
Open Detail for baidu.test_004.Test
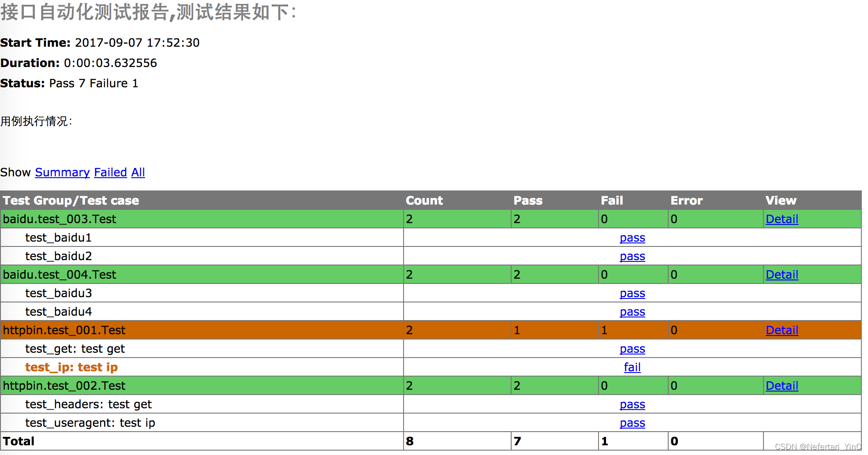[x=782, y=275]
